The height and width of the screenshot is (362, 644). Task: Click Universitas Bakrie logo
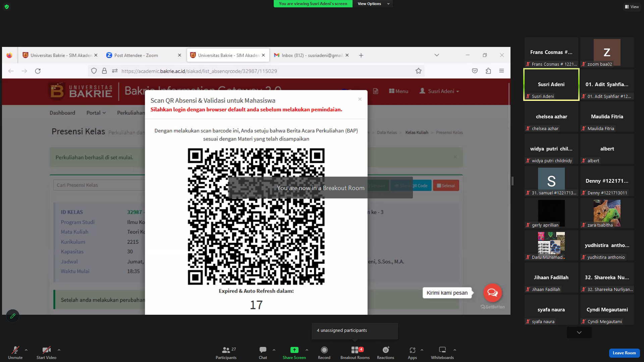pos(81,91)
